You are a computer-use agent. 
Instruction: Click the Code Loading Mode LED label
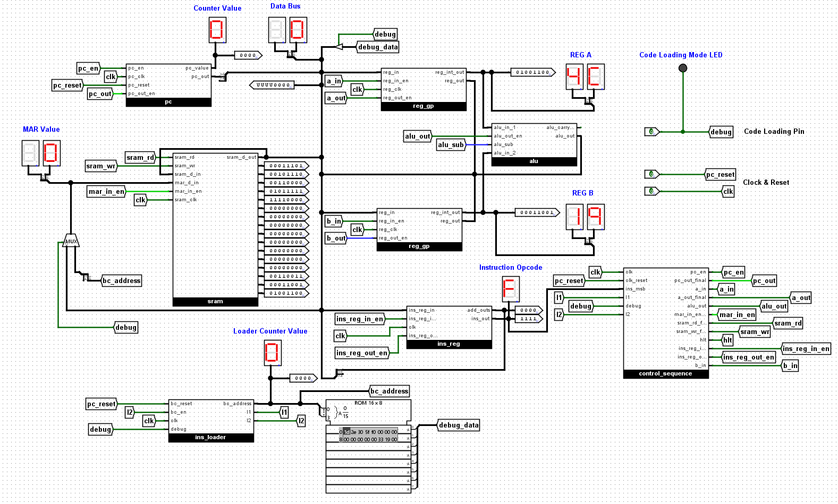(x=681, y=55)
